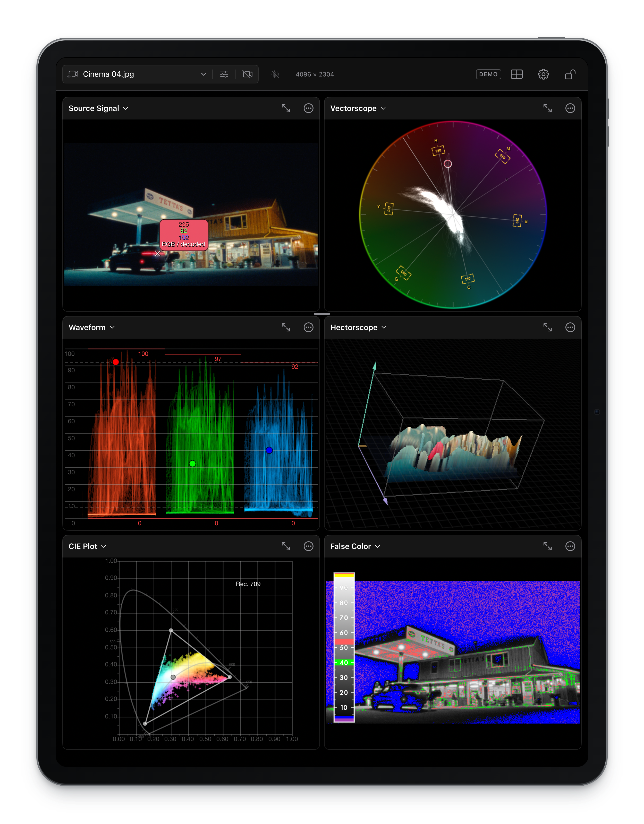Open the panel layout grid icon

(516, 74)
